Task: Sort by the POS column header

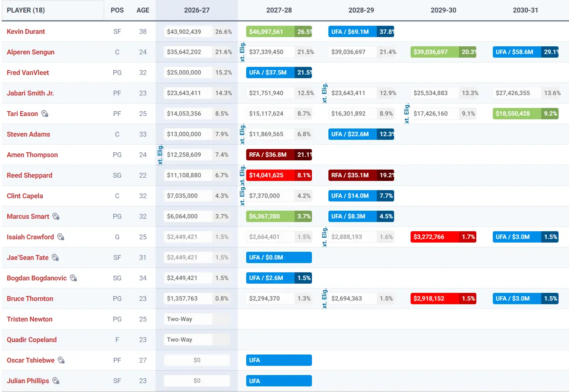Action: pos(117,10)
